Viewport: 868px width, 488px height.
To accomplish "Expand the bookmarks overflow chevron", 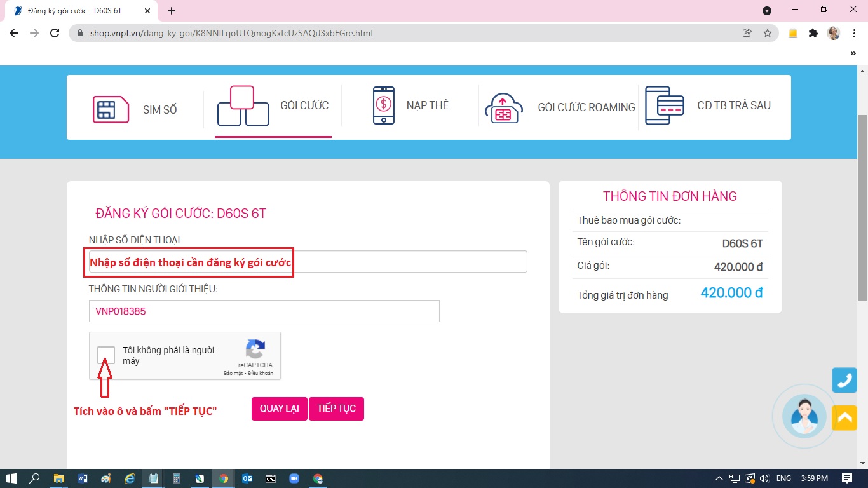I will click(x=853, y=53).
